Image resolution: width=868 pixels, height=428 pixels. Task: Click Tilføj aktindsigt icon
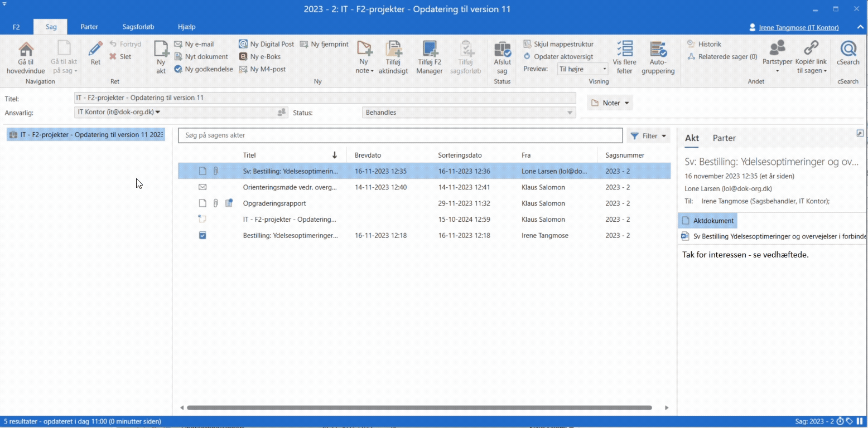[x=393, y=50]
